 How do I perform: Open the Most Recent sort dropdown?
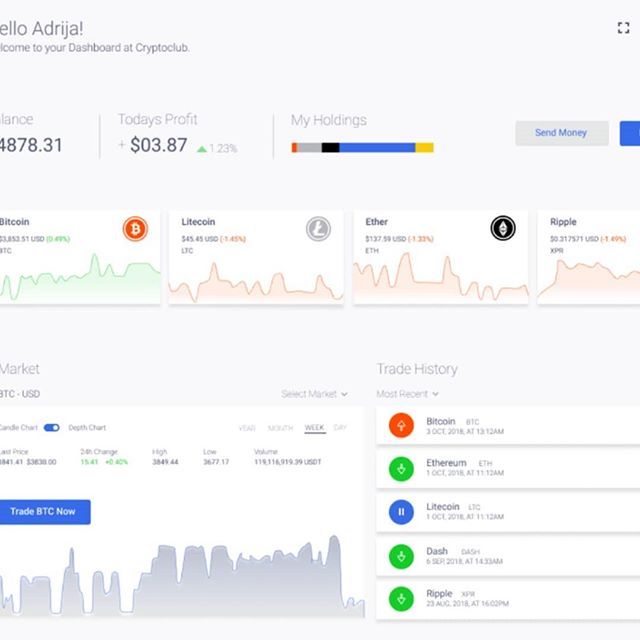coord(407,394)
